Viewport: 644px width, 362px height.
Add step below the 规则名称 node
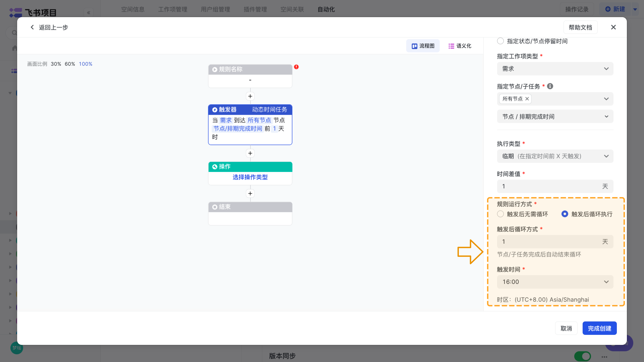(x=250, y=96)
